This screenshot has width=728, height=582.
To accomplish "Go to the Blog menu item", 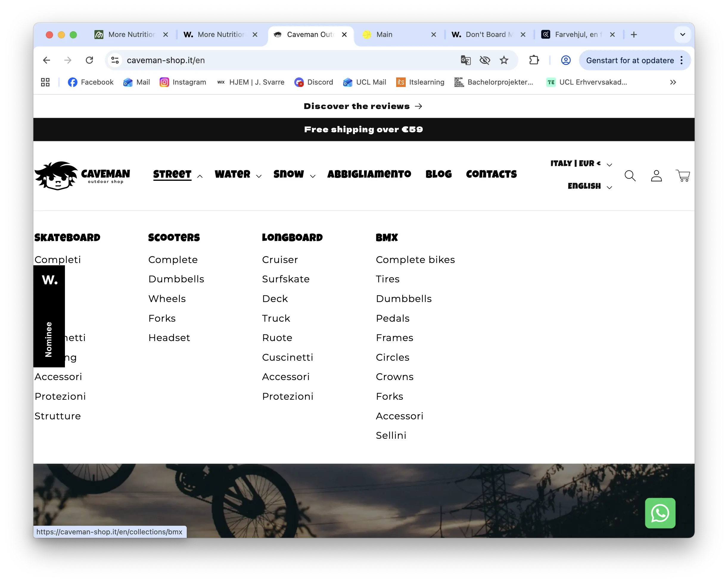I will coord(438,174).
